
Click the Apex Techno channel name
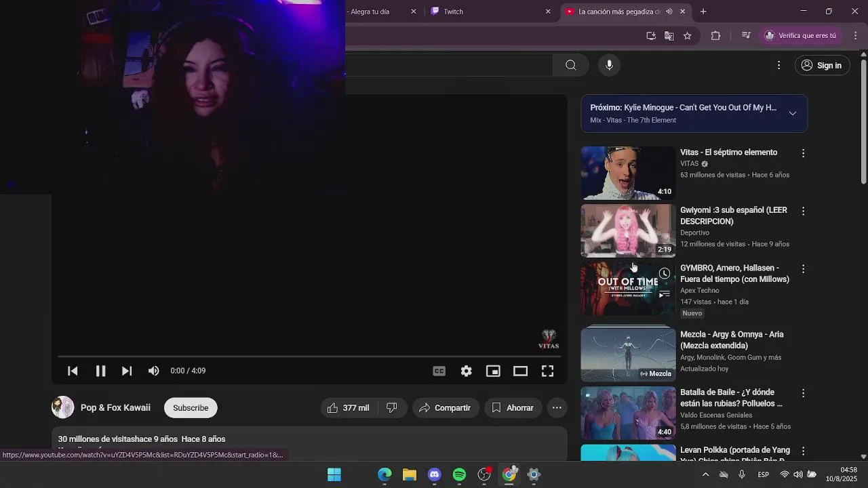(x=700, y=290)
